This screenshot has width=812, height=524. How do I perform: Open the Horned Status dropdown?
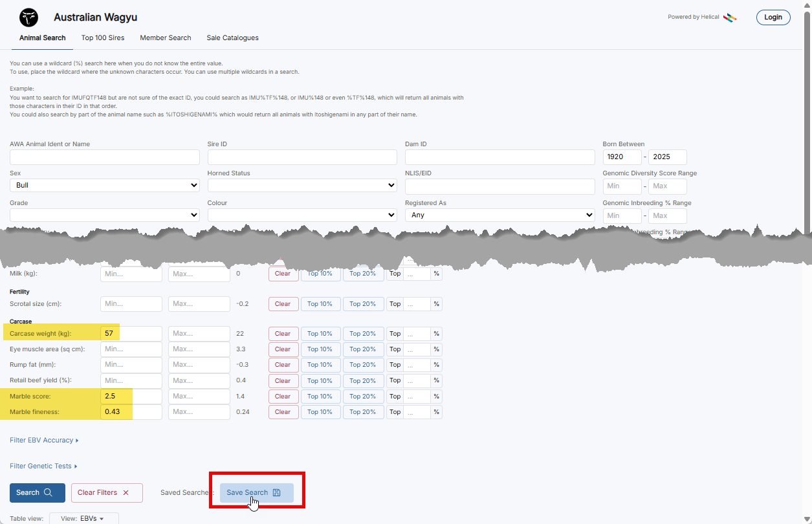coord(302,186)
